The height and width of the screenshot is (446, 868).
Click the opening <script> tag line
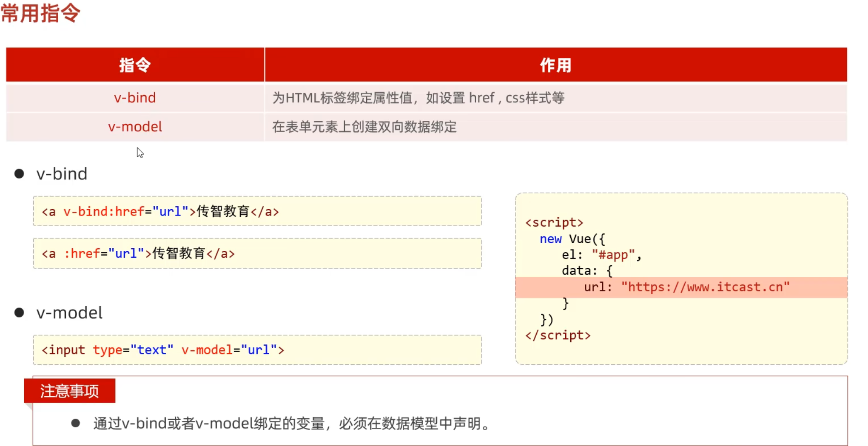[x=554, y=222]
